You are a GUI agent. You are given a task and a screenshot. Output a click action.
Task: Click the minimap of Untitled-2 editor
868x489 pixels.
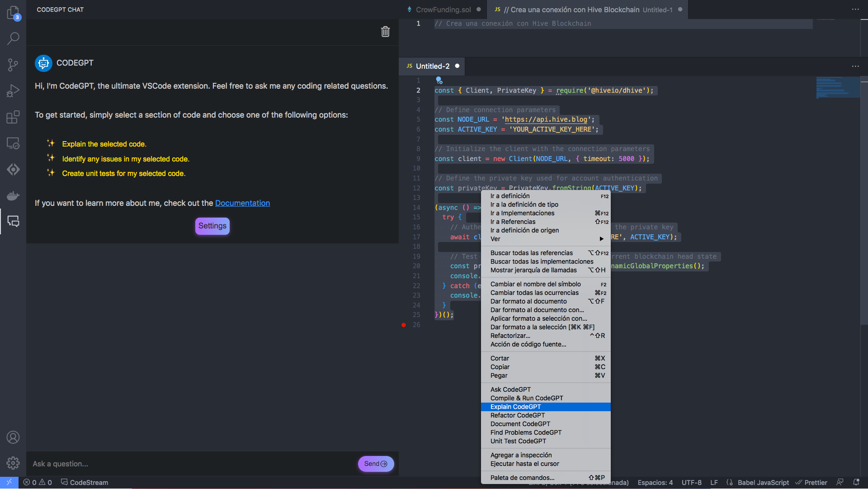coord(838,87)
